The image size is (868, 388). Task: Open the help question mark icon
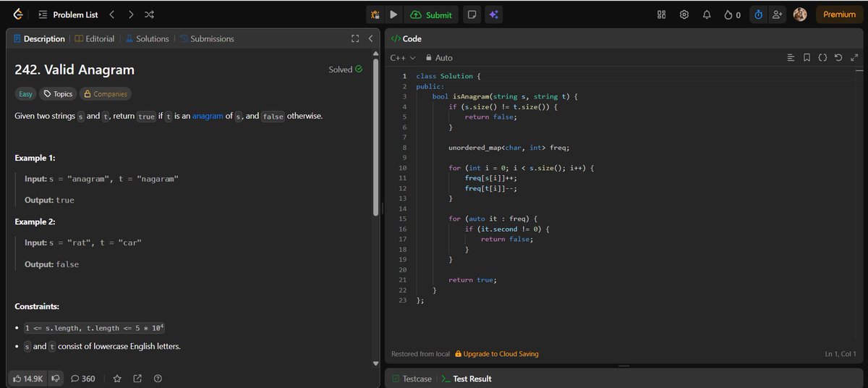click(158, 379)
